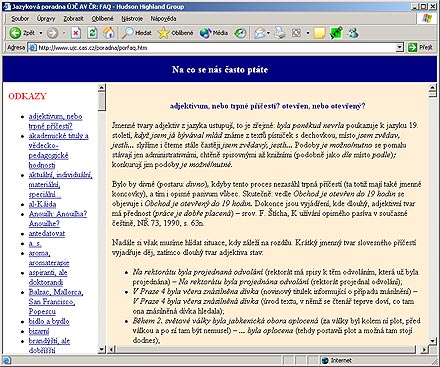Screen dimensions: 440x367
Task: Open the 'a. s.' link
Action: pyautogui.click(x=35, y=244)
